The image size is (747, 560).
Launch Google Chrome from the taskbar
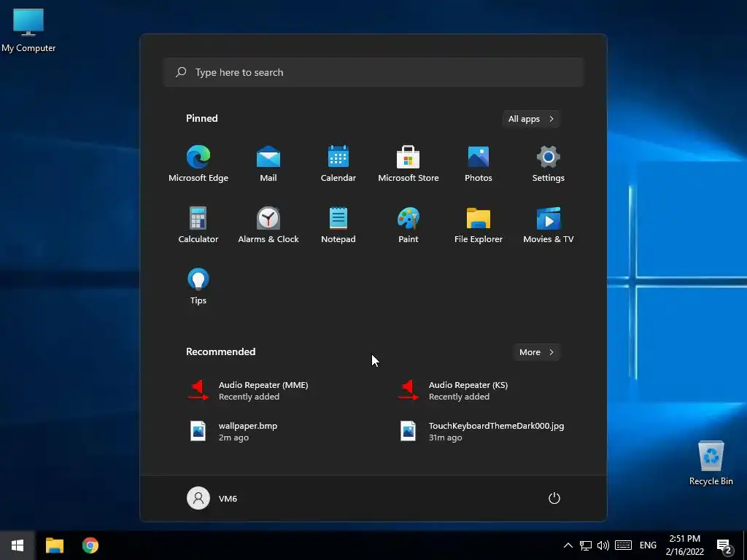pyautogui.click(x=90, y=545)
